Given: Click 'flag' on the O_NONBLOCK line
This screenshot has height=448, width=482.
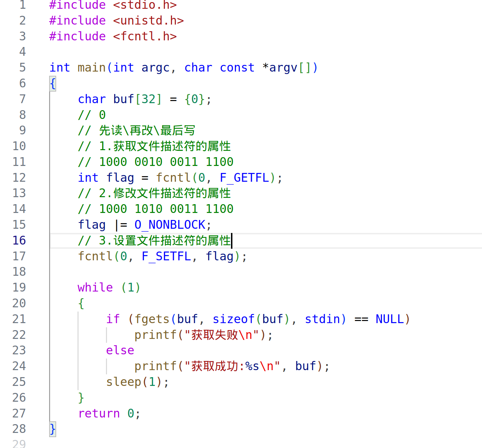Looking at the screenshot, I should tap(92, 225).
